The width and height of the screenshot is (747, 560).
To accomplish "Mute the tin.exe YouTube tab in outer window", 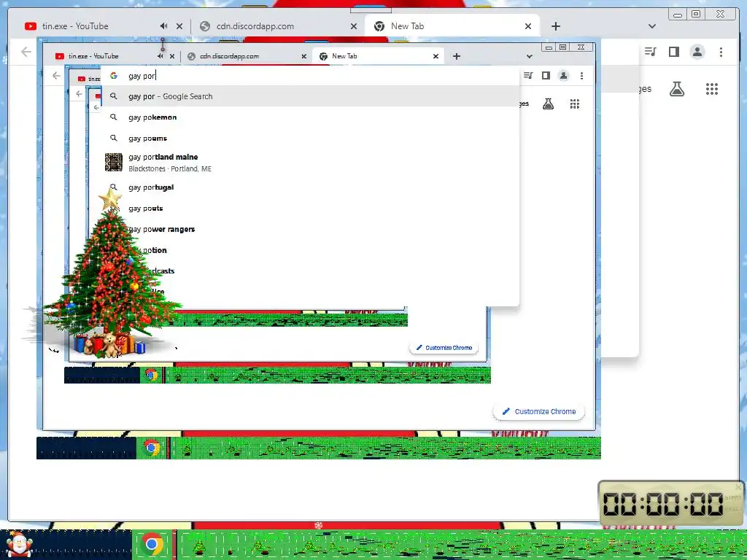I will [164, 26].
